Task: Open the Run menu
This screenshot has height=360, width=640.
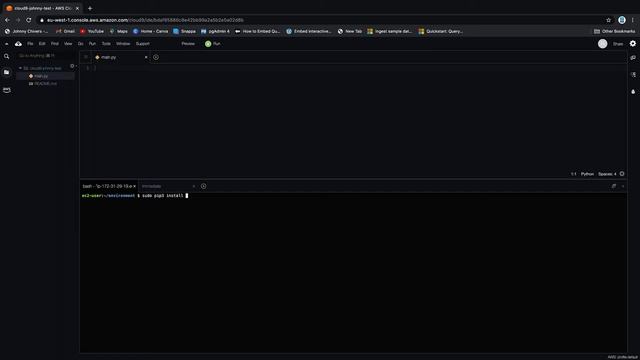Action: point(92,44)
